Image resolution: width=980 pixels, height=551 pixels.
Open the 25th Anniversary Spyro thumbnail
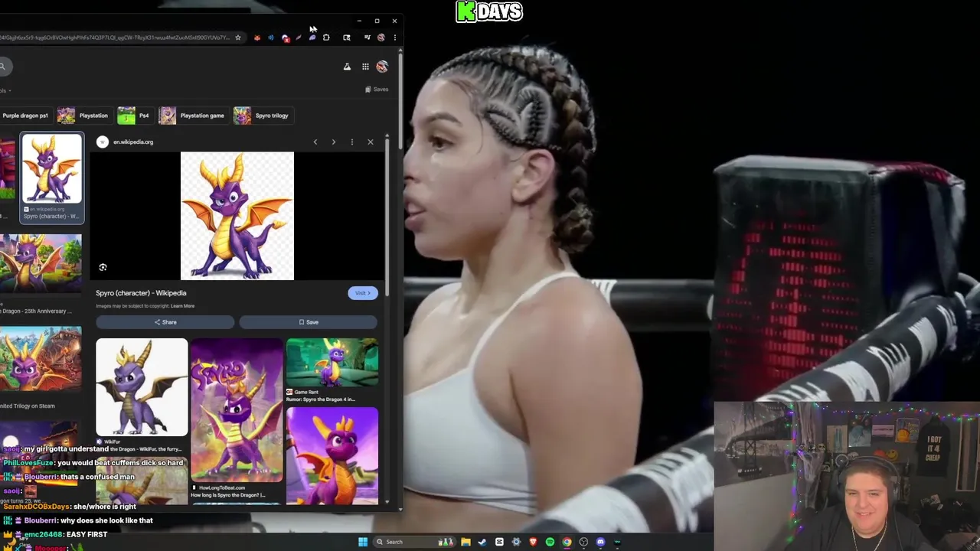coord(41,264)
